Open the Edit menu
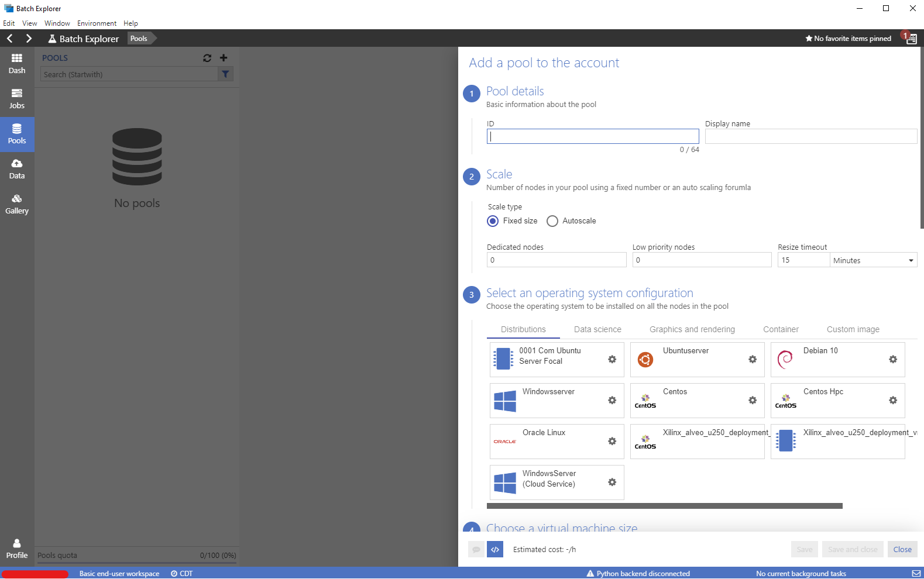The width and height of the screenshot is (924, 579). click(9, 23)
